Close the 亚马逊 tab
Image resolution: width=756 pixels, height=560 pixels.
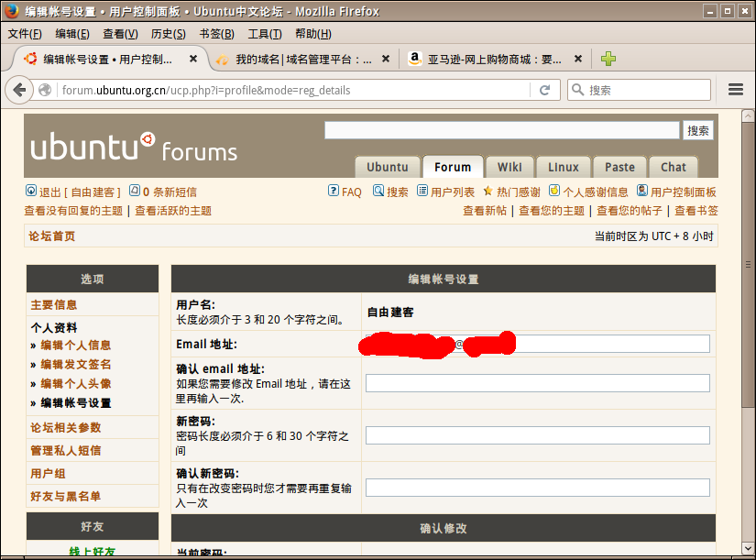pos(578,59)
